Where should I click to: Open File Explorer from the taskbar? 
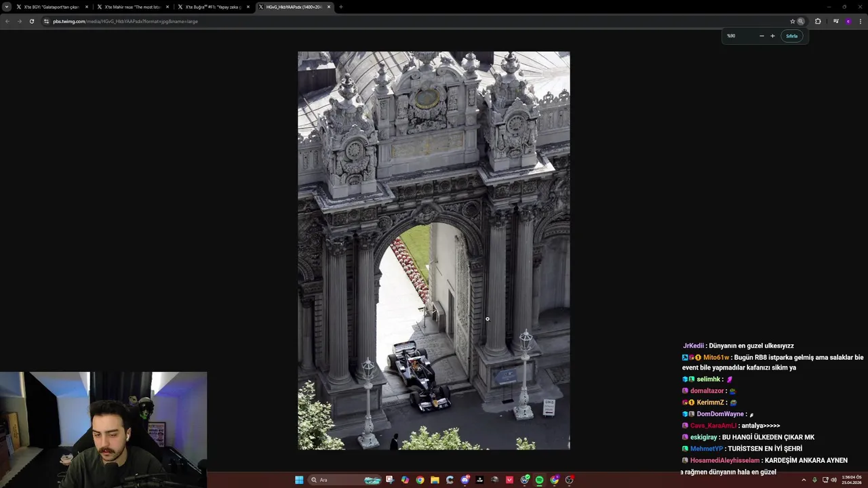tap(435, 480)
